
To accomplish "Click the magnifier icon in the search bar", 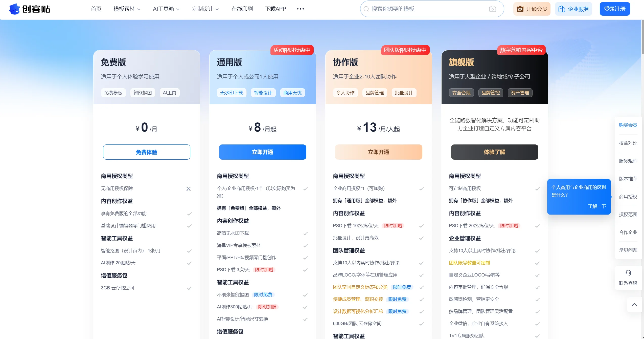I will (366, 9).
